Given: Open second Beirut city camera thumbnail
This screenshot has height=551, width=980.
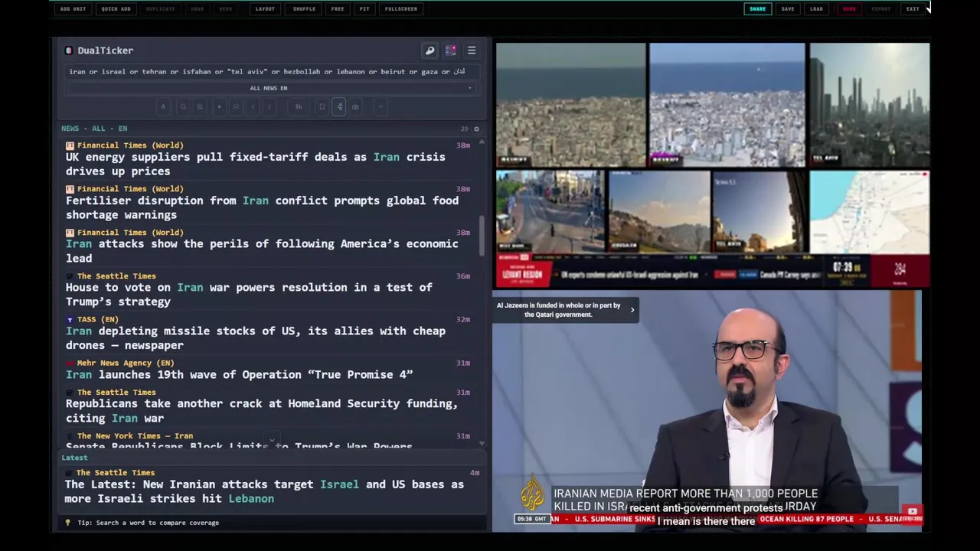Looking at the screenshot, I should coord(727,105).
